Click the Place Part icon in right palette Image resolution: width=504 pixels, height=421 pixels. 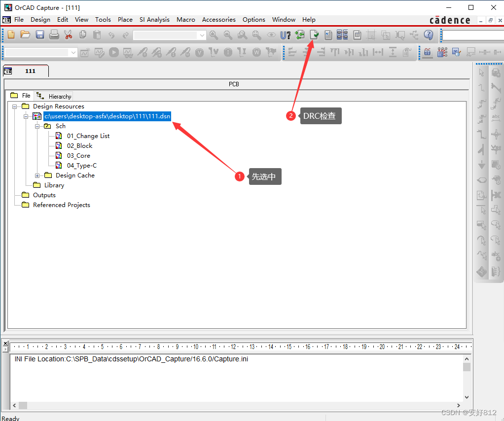pyautogui.click(x=496, y=72)
